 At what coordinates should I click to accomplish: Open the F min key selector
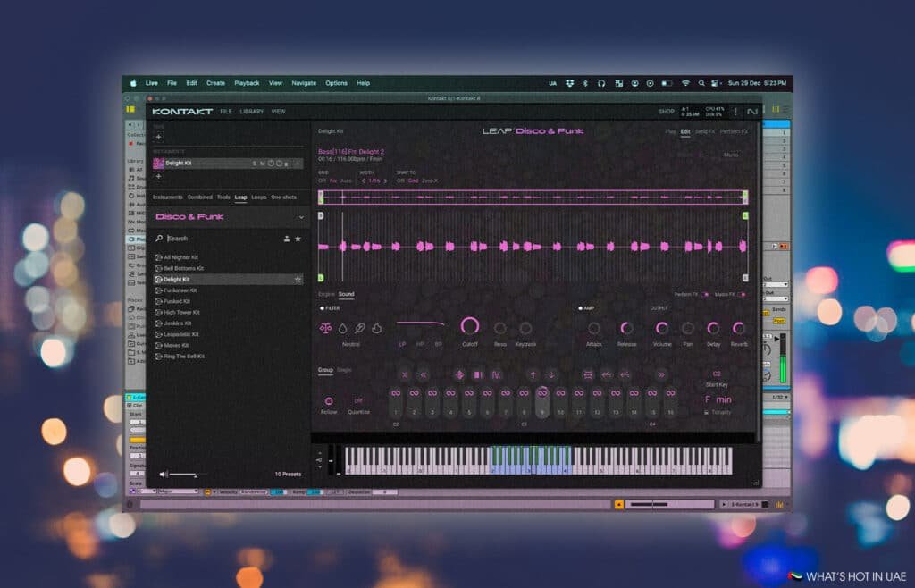pyautogui.click(x=718, y=399)
